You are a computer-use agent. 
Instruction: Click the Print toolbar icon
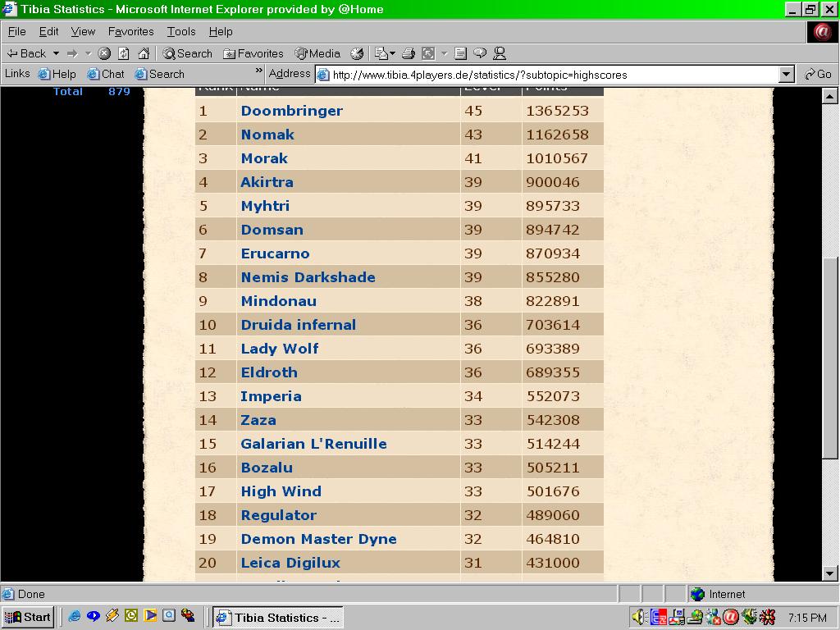409,53
